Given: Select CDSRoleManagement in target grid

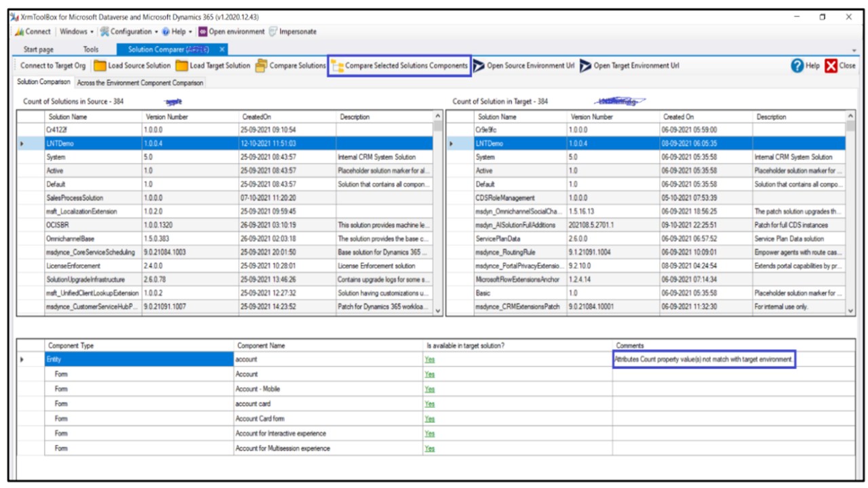Looking at the screenshot, I should point(646,198).
